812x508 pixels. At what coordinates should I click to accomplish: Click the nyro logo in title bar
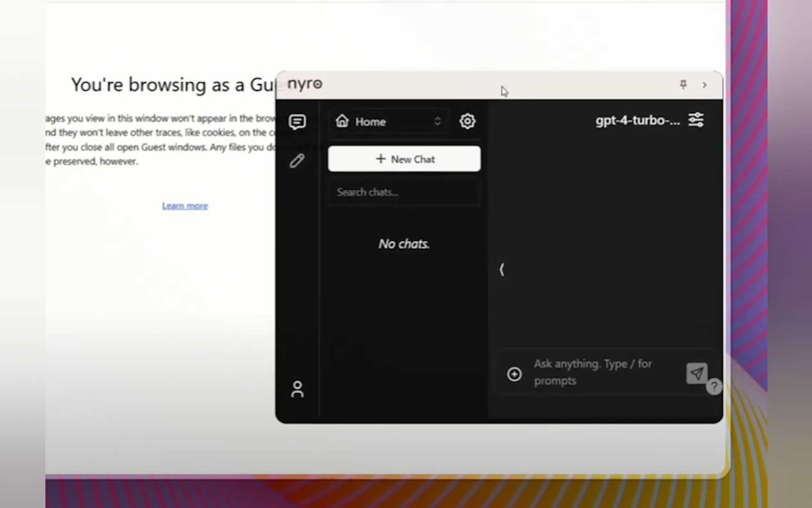[304, 84]
